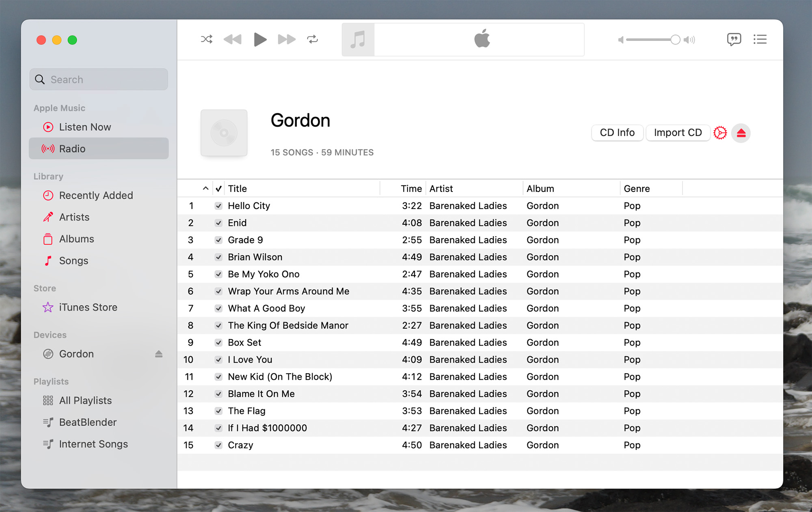Eject the CD with red eject button

click(741, 133)
